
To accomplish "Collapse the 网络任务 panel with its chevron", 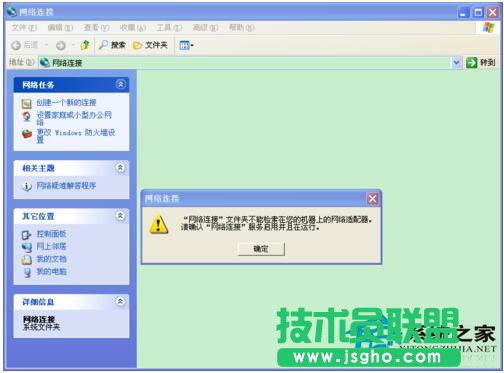I will tap(121, 84).
